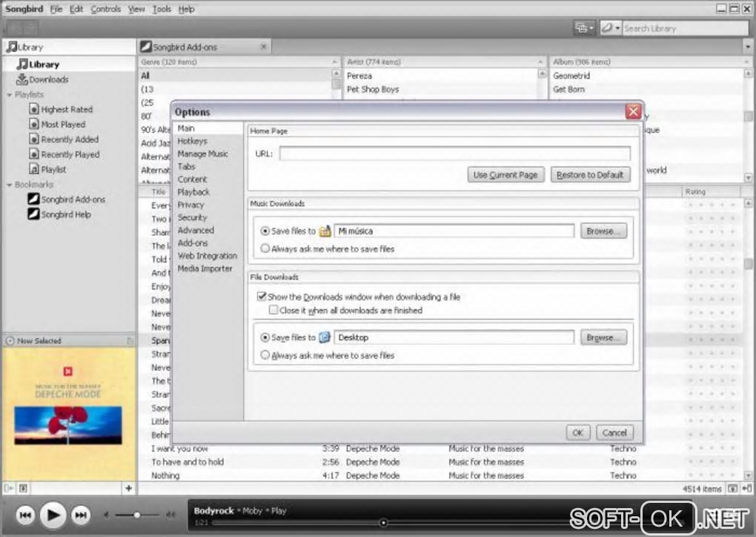Viewport: 756px width, 537px height.
Task: Open the tab list dropdown arrow
Action: coord(748,47)
